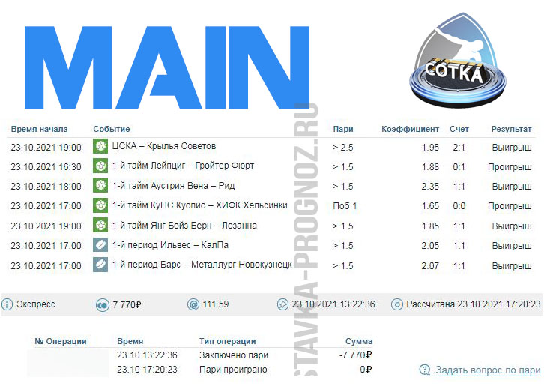Click the info icon next to Экспресс
The image size is (544, 392).
[x=7, y=304]
